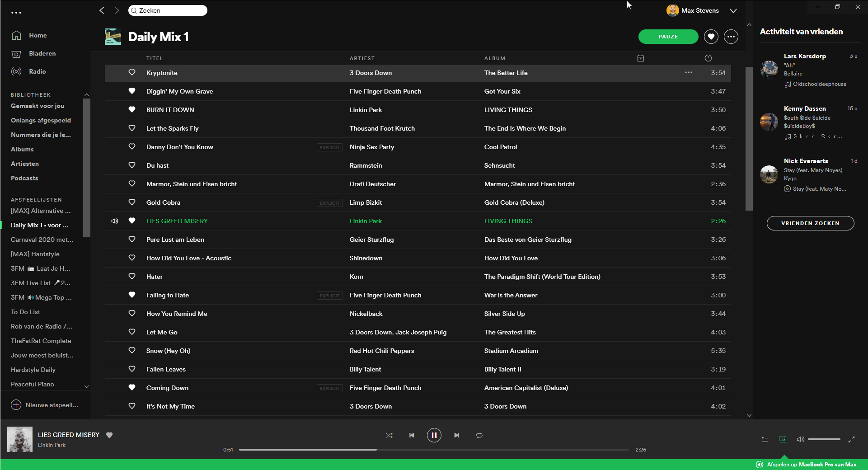Open the devices available icon

pyautogui.click(x=783, y=439)
